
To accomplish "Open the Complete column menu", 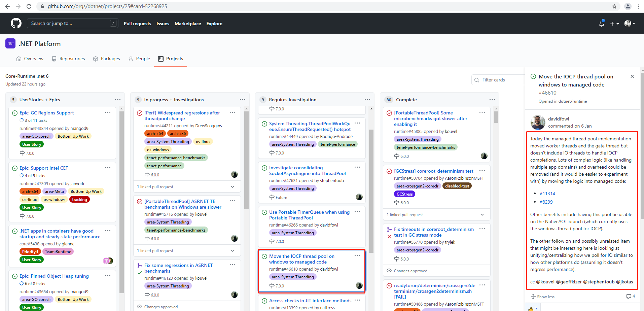I will click(492, 99).
